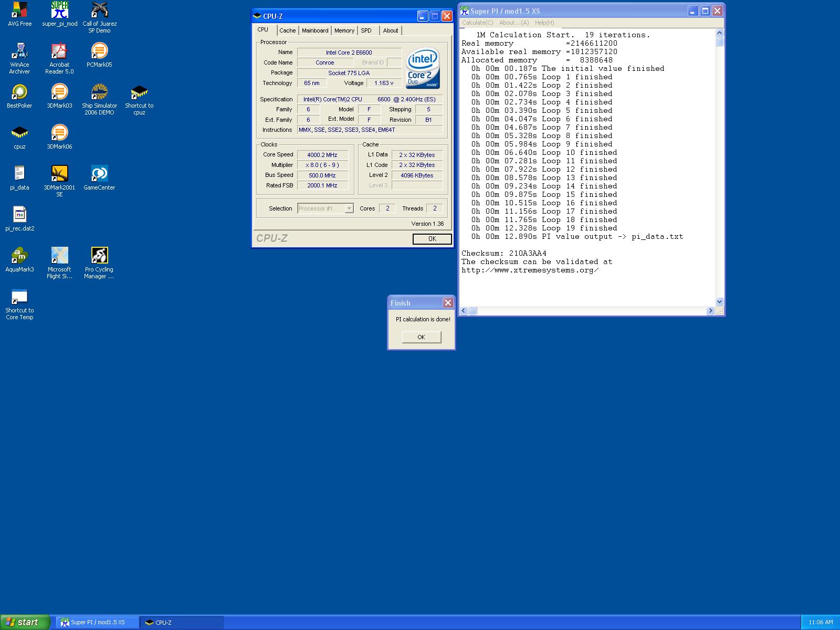Select the pi_data text file icon
The height and width of the screenshot is (630, 840).
[19, 178]
